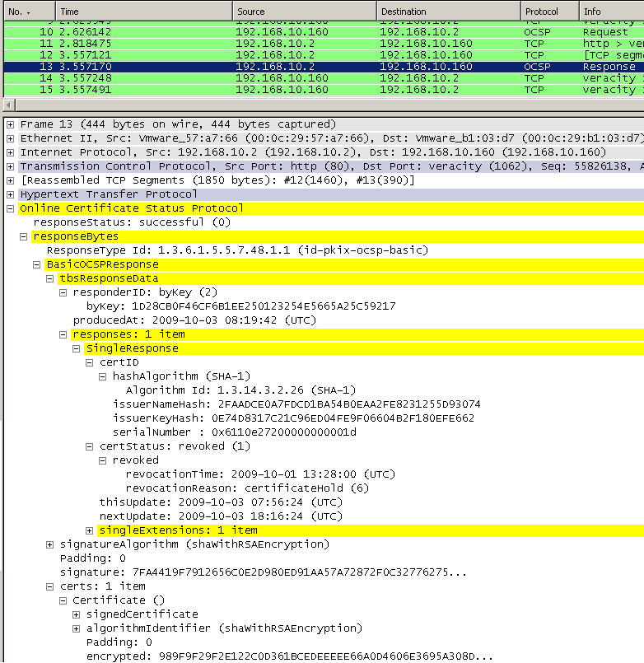The width and height of the screenshot is (644, 663).
Task: Expand the signedCertificate node
Action: 77,614
